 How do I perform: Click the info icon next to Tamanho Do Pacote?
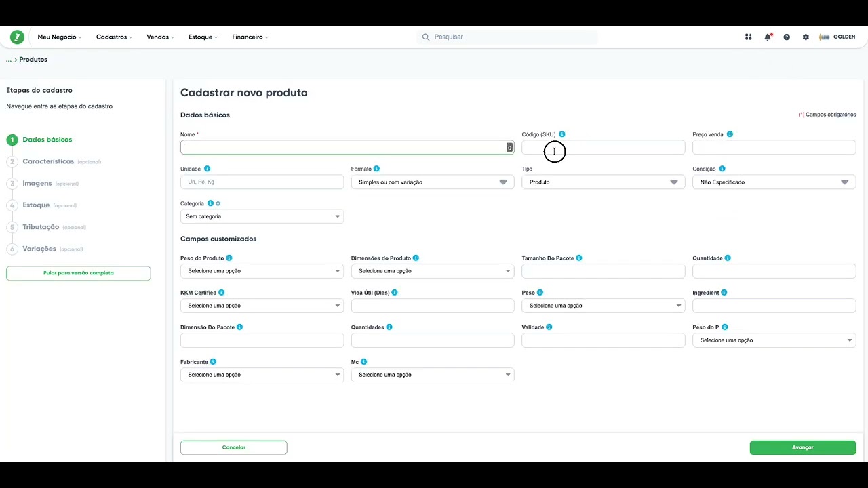tap(578, 258)
